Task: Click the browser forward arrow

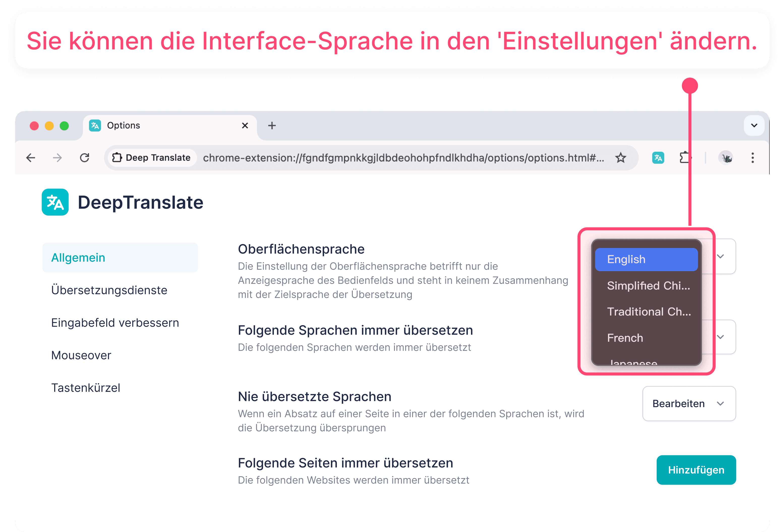Action: coord(58,158)
